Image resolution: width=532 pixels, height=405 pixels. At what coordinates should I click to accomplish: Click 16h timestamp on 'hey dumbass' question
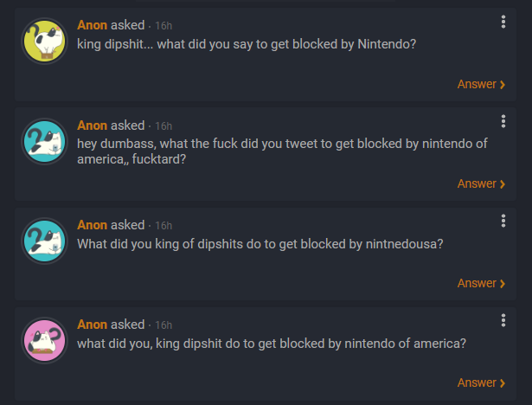coord(163,126)
